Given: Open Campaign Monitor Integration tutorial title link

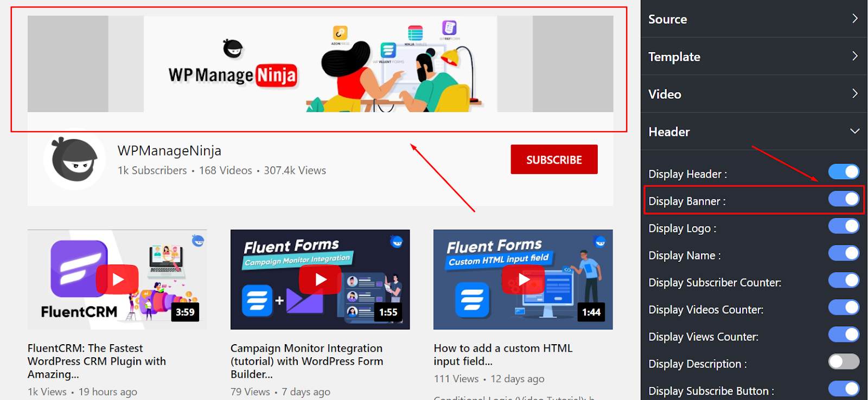Looking at the screenshot, I should point(307,361).
